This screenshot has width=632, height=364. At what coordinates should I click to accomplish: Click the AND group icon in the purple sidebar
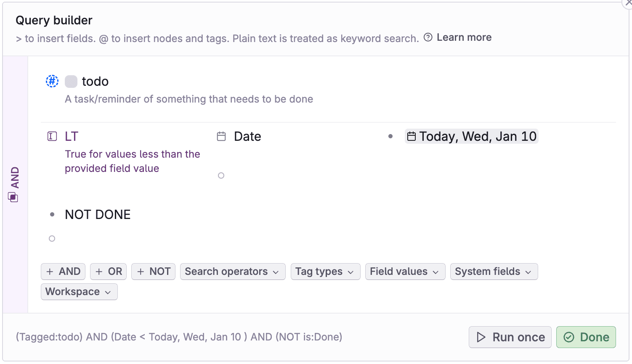pos(13,197)
